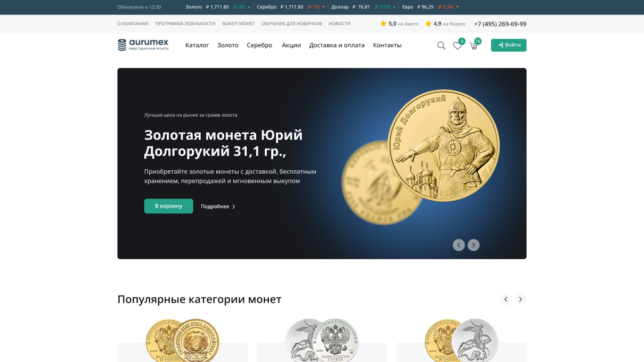644x362 pixels.
Task: Click the Aurumex logo
Action: coord(143,45)
